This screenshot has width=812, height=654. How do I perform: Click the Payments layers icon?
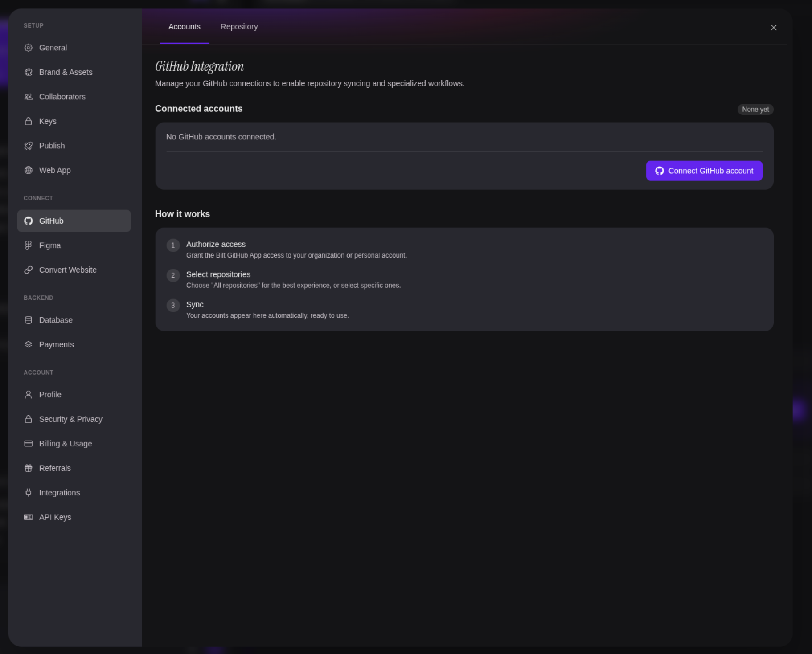pos(29,344)
